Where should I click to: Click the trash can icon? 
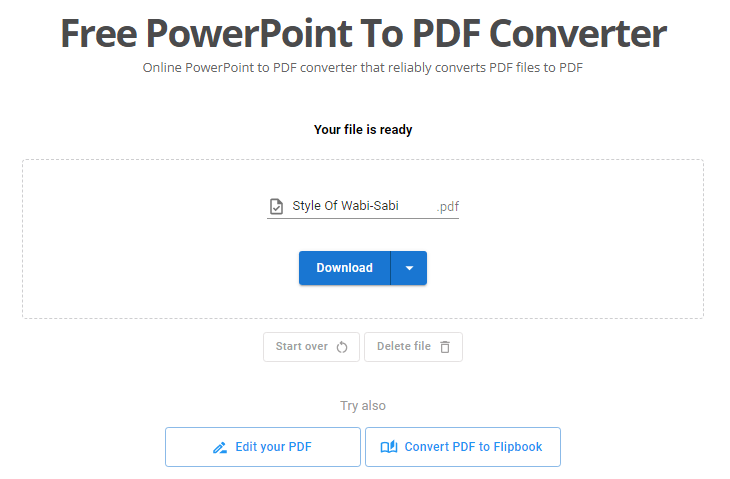pos(445,347)
